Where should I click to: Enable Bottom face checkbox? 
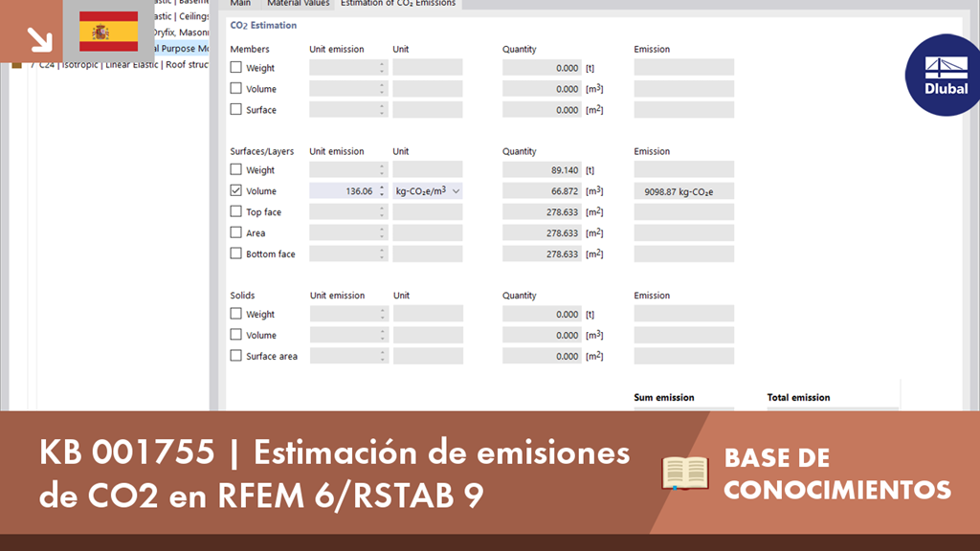[235, 253]
